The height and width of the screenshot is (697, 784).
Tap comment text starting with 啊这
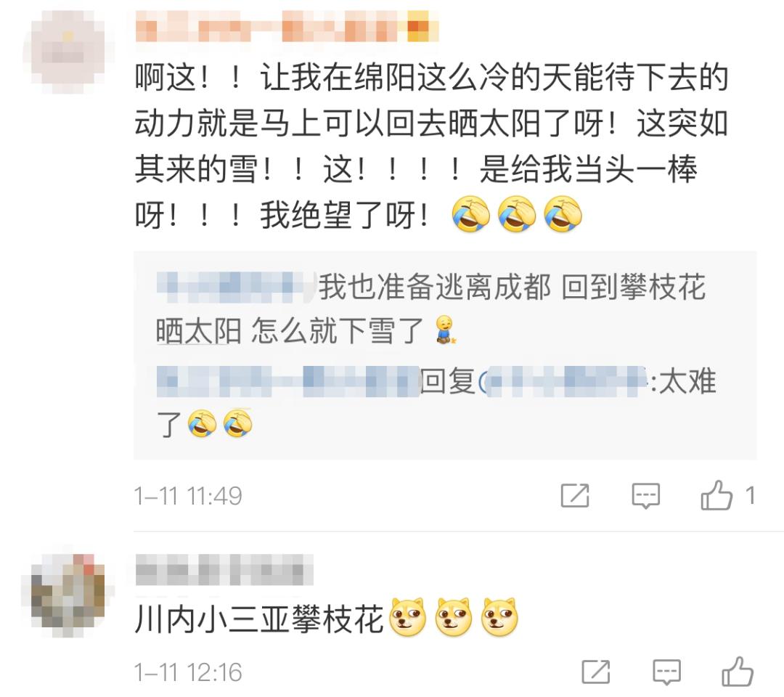click(x=431, y=147)
